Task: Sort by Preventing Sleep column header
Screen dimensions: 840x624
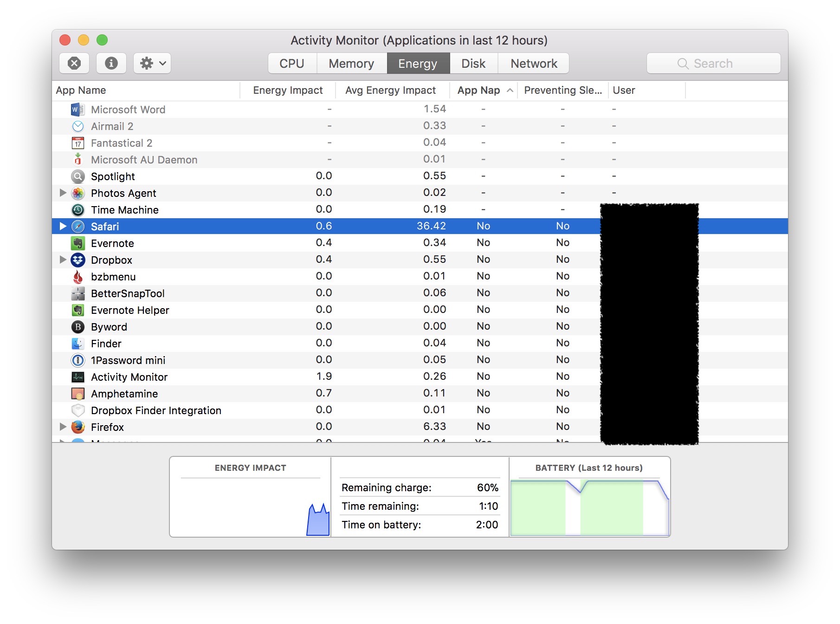Action: [x=563, y=91]
